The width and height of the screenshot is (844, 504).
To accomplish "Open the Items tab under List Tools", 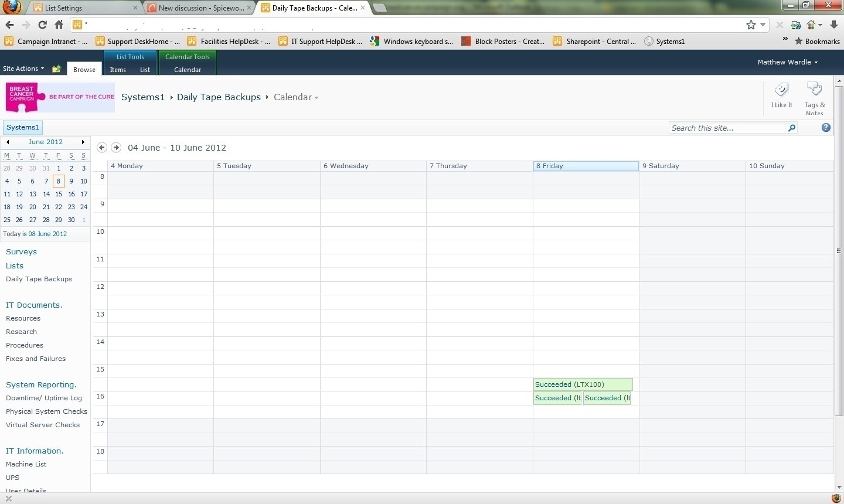I will (x=117, y=70).
